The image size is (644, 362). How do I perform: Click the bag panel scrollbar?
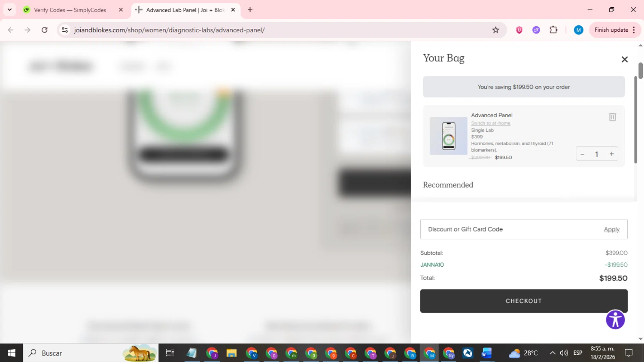pyautogui.click(x=636, y=120)
